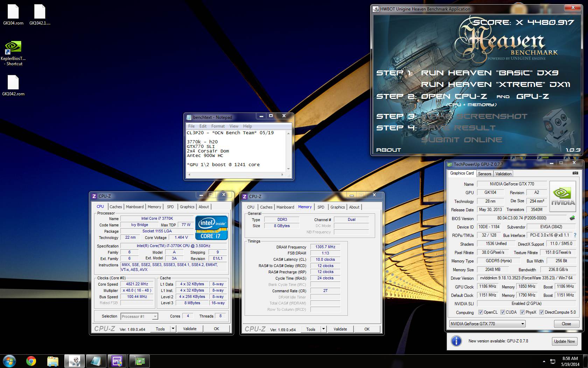
Task: Switch to the Heaven benchmark taskbar item
Action: [x=74, y=361]
